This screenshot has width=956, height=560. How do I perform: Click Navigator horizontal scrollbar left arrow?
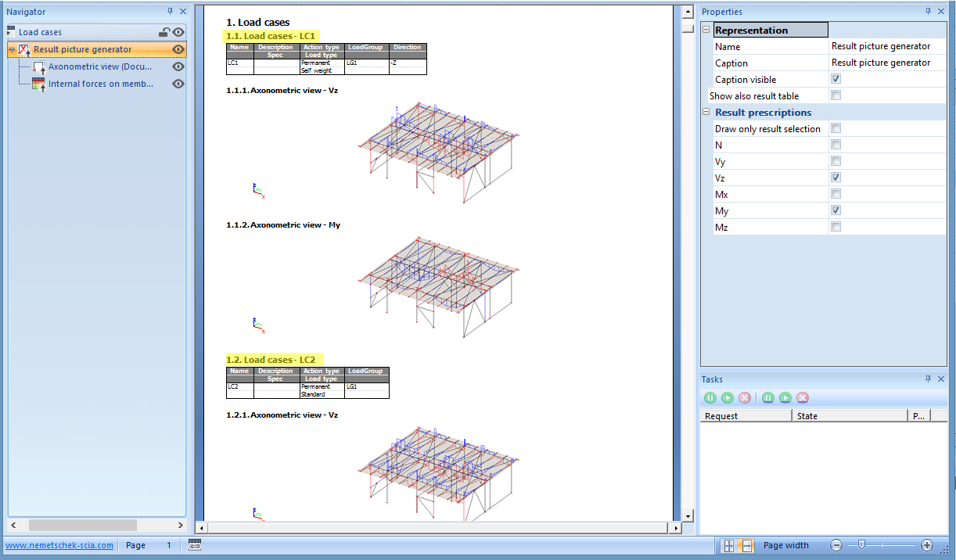(13, 526)
